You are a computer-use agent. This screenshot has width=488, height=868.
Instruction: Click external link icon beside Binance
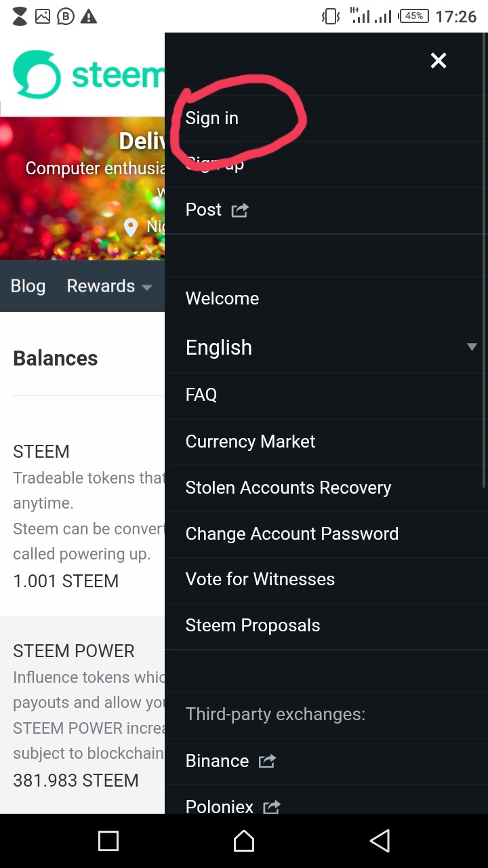click(x=267, y=762)
